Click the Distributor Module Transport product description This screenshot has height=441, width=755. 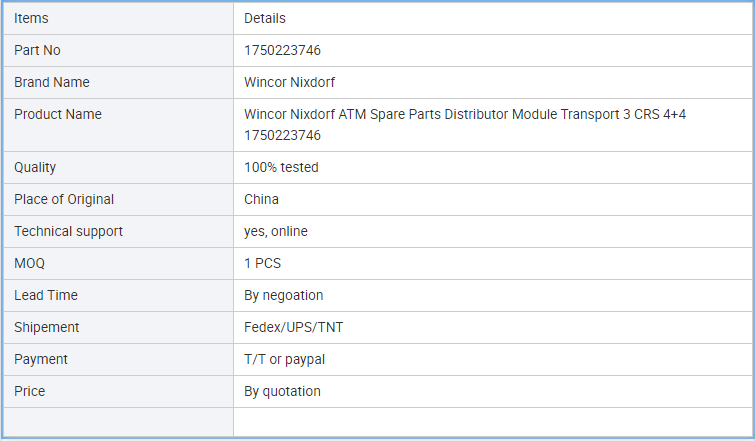tap(465, 125)
